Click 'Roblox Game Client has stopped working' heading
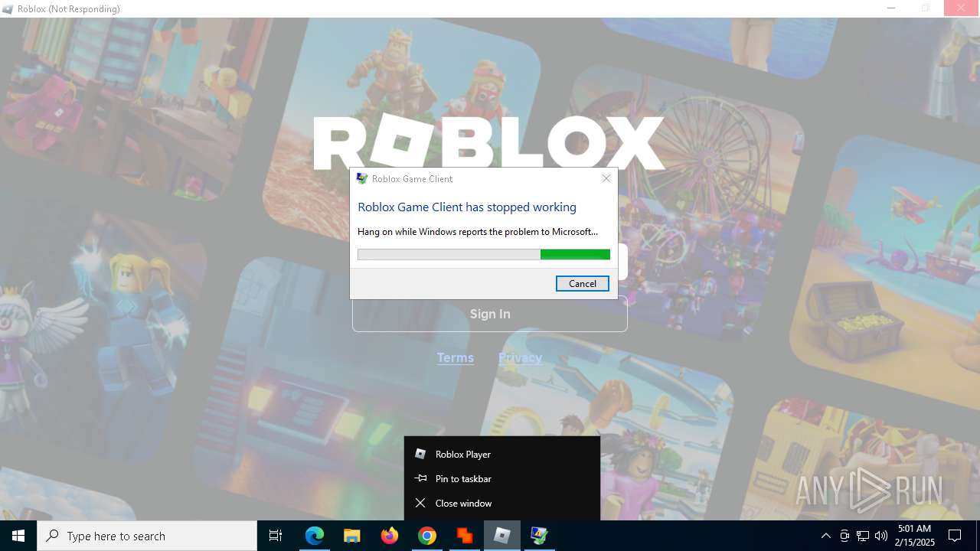 pyautogui.click(x=467, y=207)
